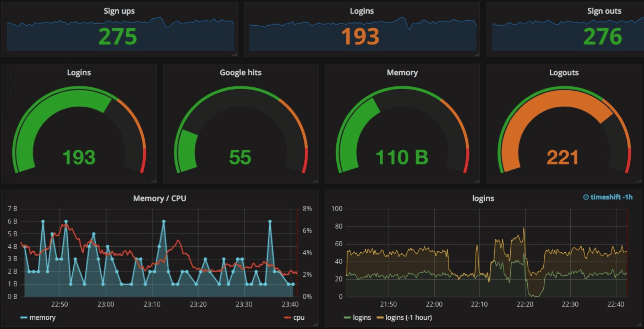The width and height of the screenshot is (644, 329).
Task: Click the yellow logins (-1 hour) legend marker
Action: [x=380, y=317]
